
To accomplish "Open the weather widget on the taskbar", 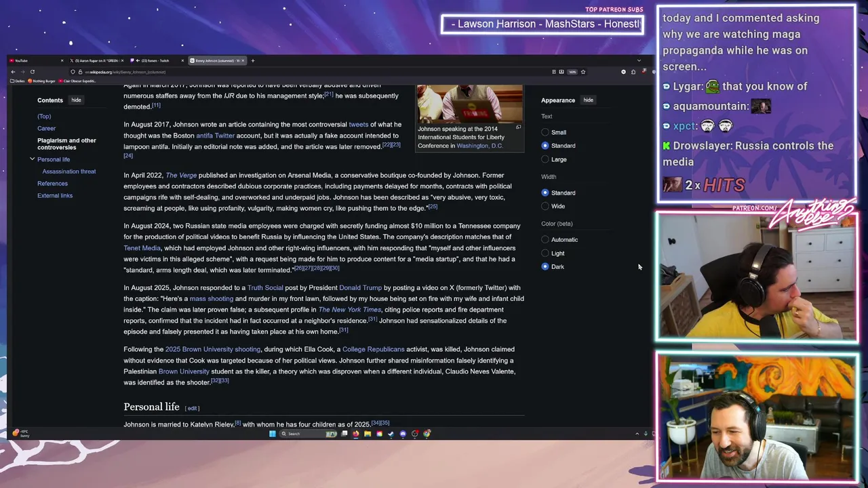I will click(x=20, y=433).
